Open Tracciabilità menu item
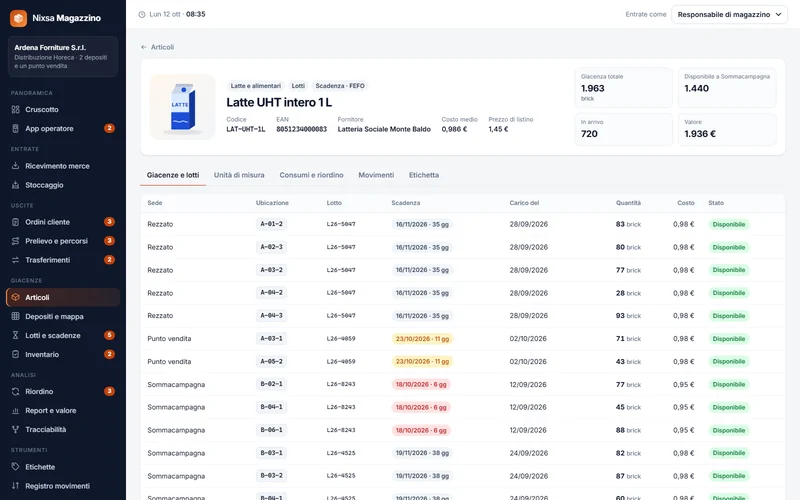 tap(63, 429)
